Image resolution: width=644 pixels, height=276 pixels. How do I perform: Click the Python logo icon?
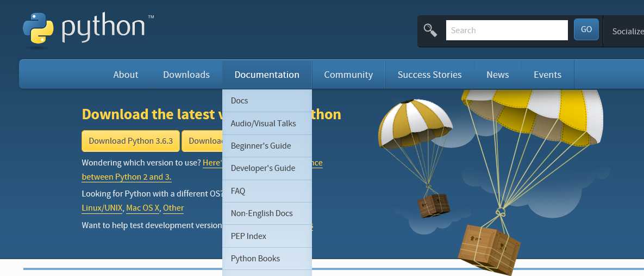coord(38,28)
